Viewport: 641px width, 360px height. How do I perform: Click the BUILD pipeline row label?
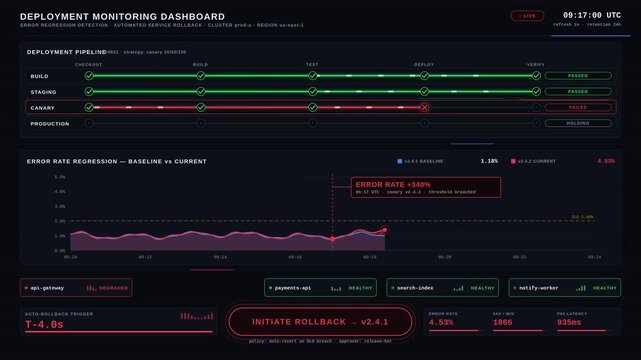(x=39, y=76)
